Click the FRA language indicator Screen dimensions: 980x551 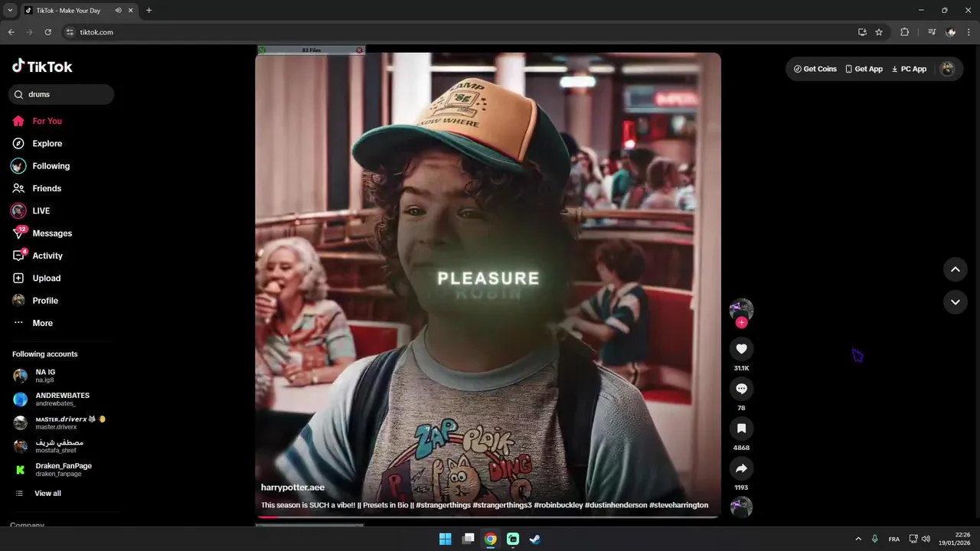[894, 539]
